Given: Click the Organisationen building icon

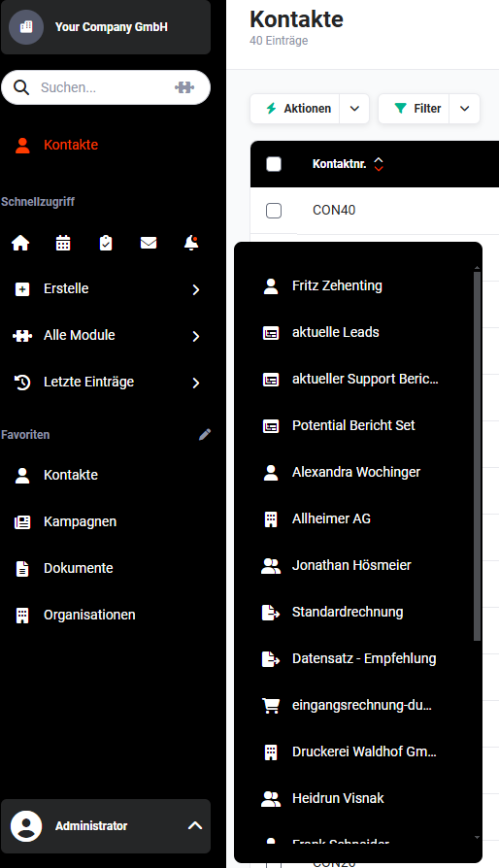Looking at the screenshot, I should pyautogui.click(x=22, y=615).
